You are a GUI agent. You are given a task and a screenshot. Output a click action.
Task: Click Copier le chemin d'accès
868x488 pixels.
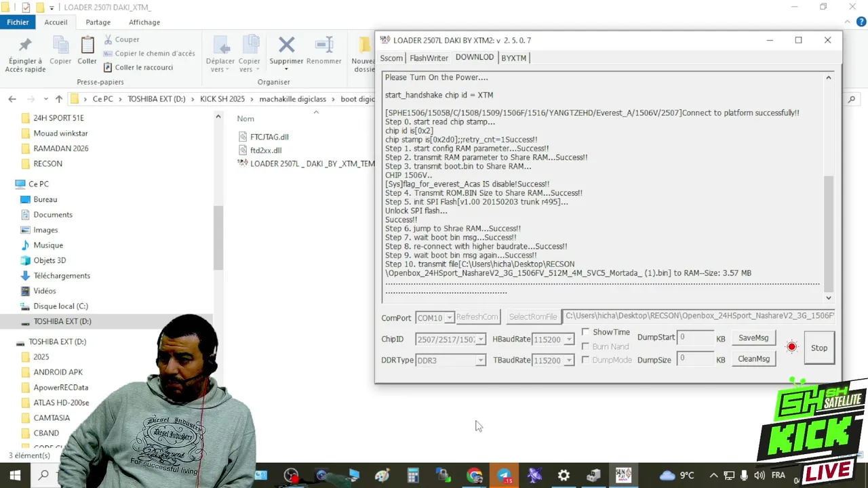coord(149,54)
